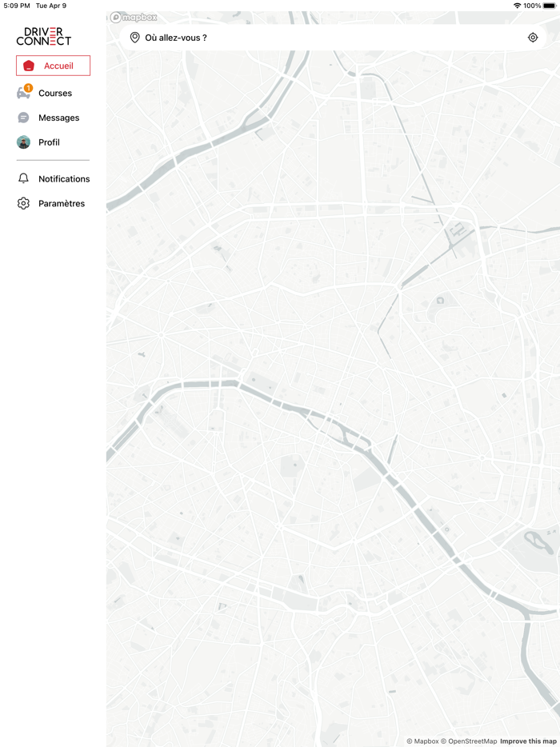Open the Notifications label in the sidebar
This screenshot has height=747, width=560.
point(64,179)
